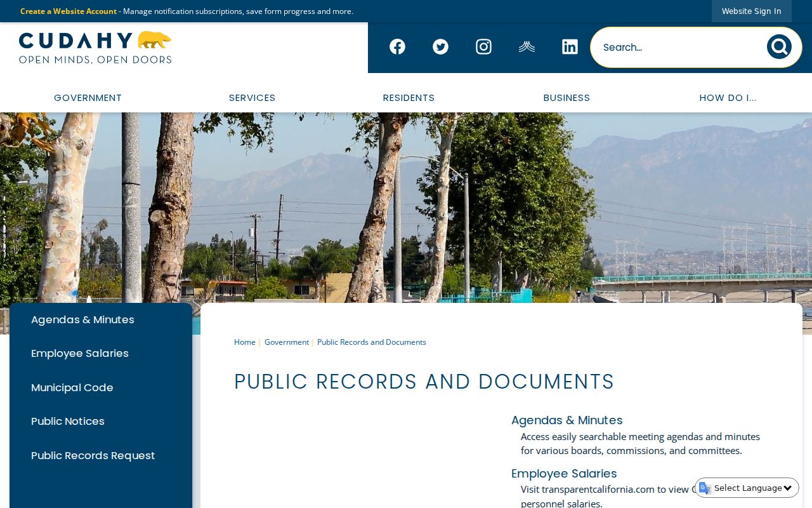Open the Business menu
This screenshot has height=508, width=812.
(566, 98)
